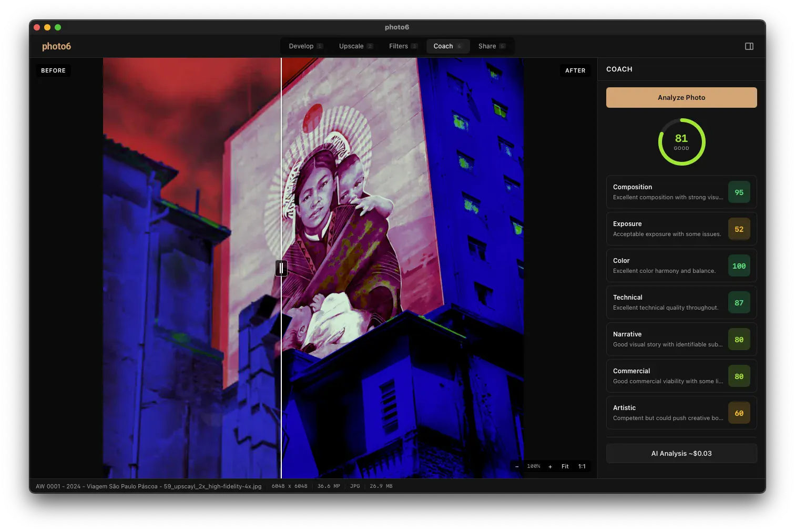The height and width of the screenshot is (532, 795).
Task: Click the zoom out minus icon
Action: pyautogui.click(x=517, y=466)
